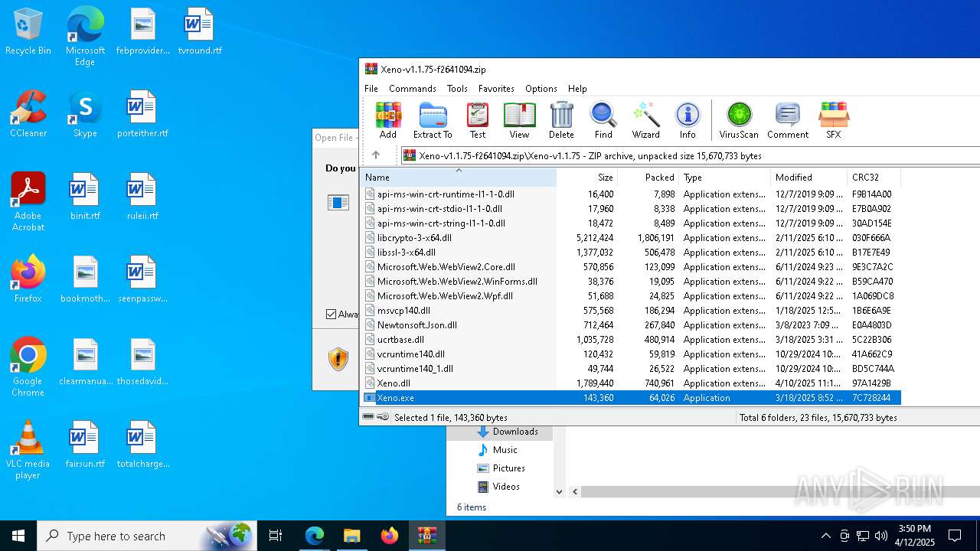Select Microsoft.Web.WebView2.Wpf.dll file row
This screenshot has height=551, width=980.
click(631, 296)
